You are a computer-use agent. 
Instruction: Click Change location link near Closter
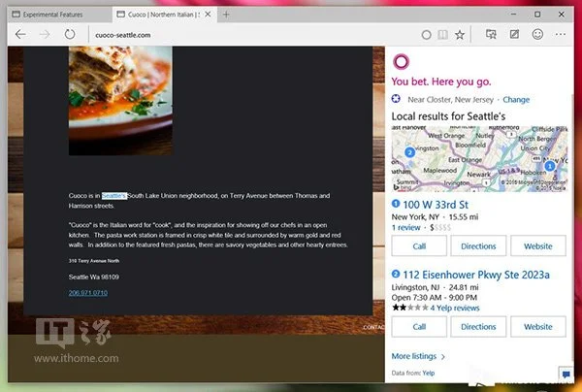[516, 100]
